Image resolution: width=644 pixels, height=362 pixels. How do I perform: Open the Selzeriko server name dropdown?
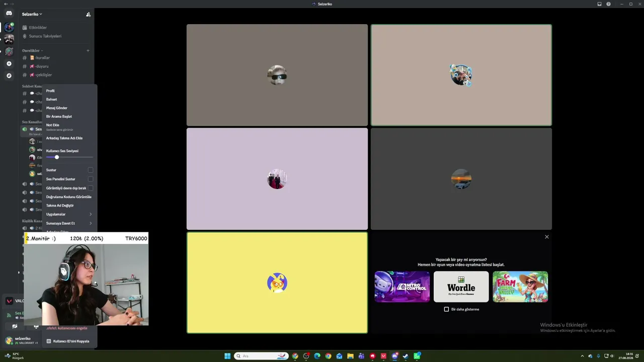32,14
